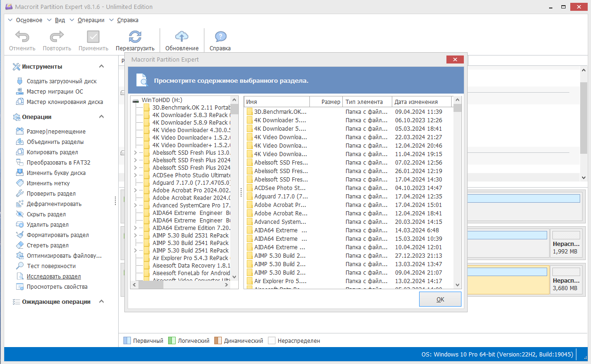Viewport: 591px width, 364px height.
Task: Click the Мастер клонирования диска icon
Action: pyautogui.click(x=20, y=102)
